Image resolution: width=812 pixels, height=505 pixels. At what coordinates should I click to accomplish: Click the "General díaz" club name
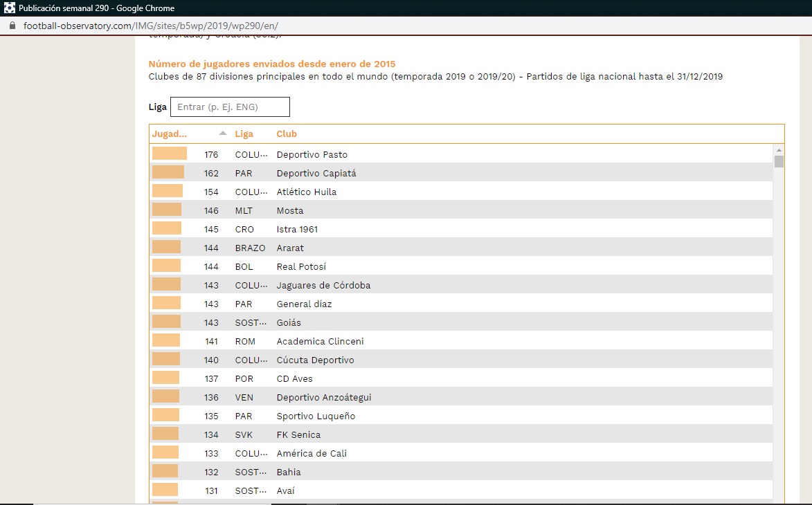coord(304,304)
